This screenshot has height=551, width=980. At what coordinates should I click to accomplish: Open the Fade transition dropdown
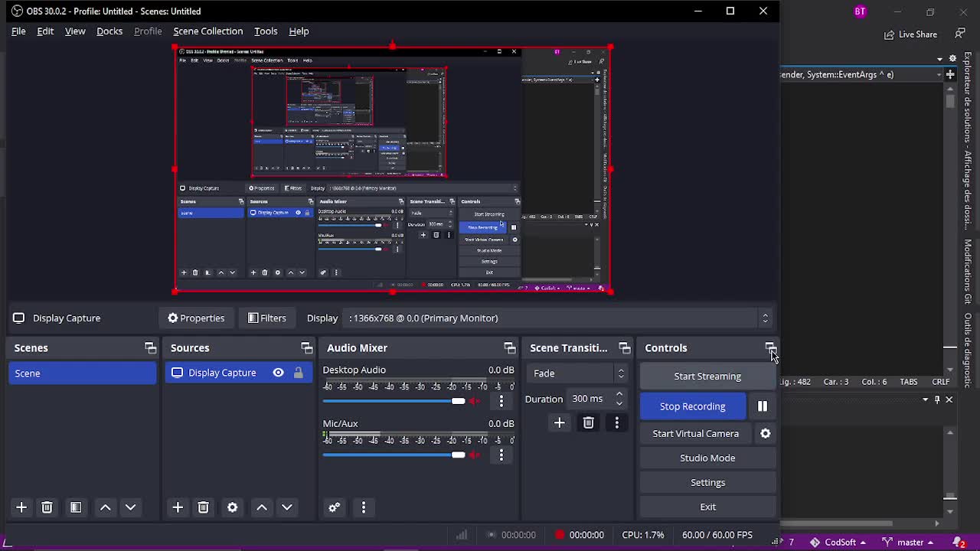coord(576,373)
